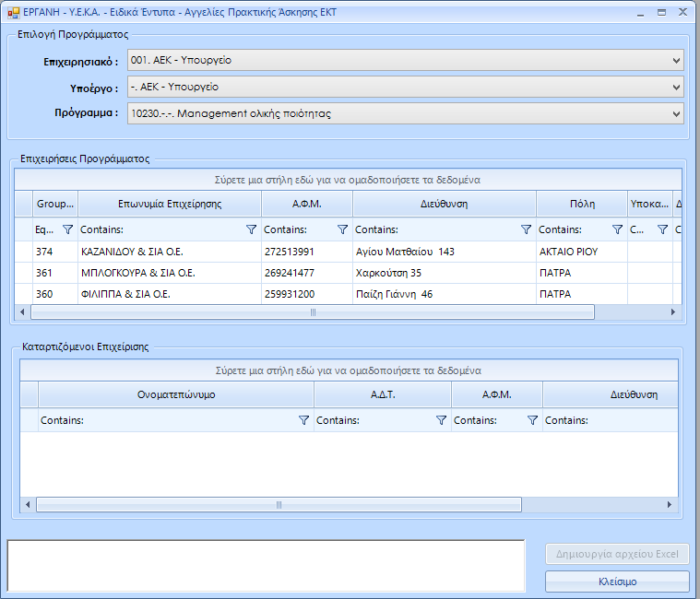Sort by Ονοματεπώνυμο column header
The height and width of the screenshot is (599, 700).
175,394
